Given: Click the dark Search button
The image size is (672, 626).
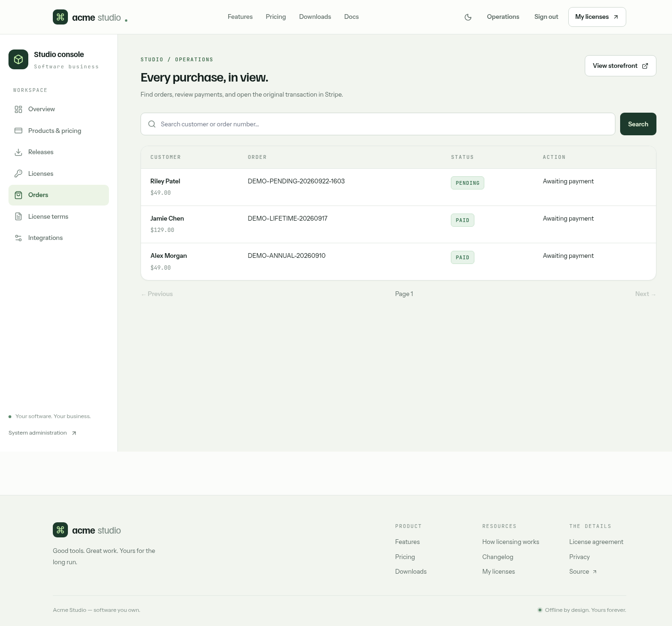Looking at the screenshot, I should point(638,124).
